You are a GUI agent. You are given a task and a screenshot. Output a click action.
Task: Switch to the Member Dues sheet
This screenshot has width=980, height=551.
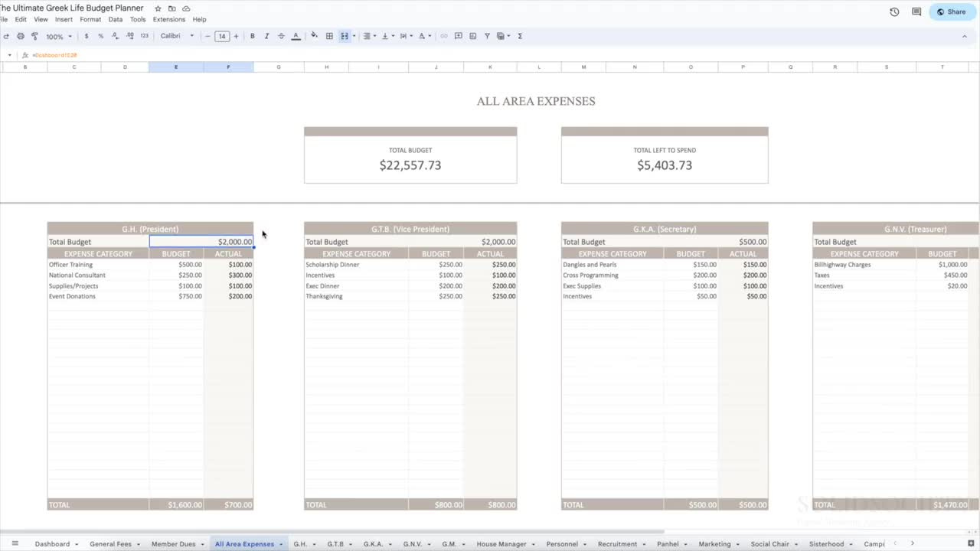173,544
